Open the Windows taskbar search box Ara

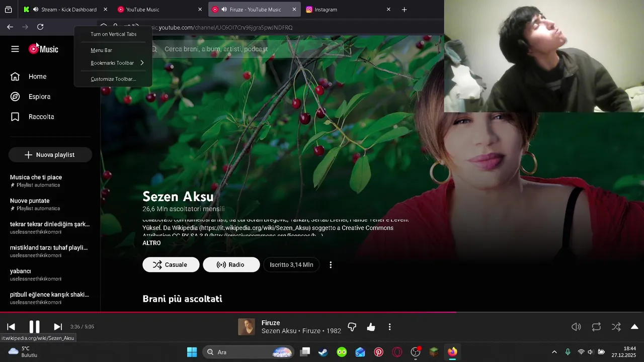248,352
